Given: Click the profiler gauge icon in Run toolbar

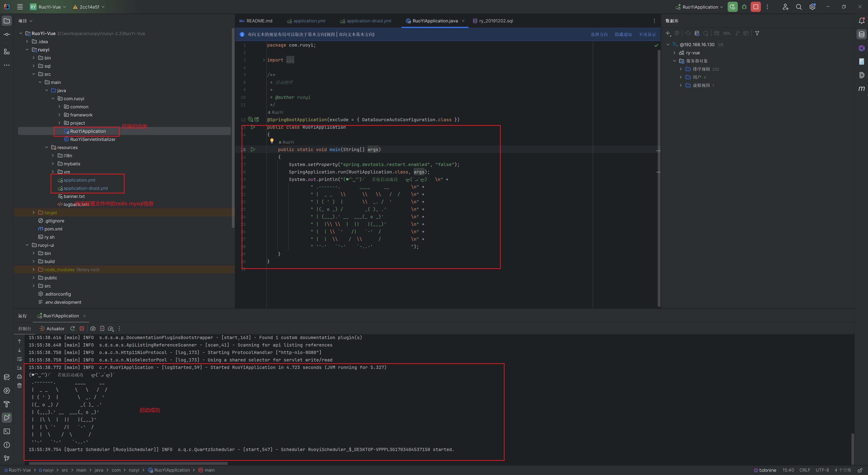Looking at the screenshot, I should tap(111, 328).
